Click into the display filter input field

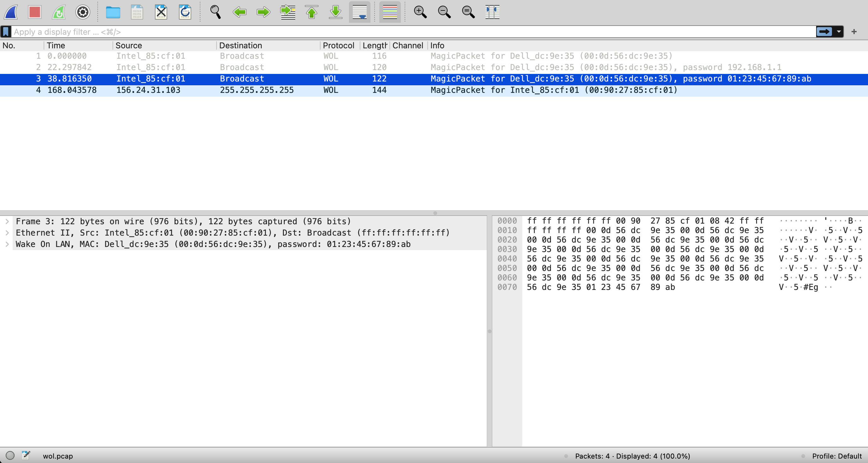coord(404,32)
